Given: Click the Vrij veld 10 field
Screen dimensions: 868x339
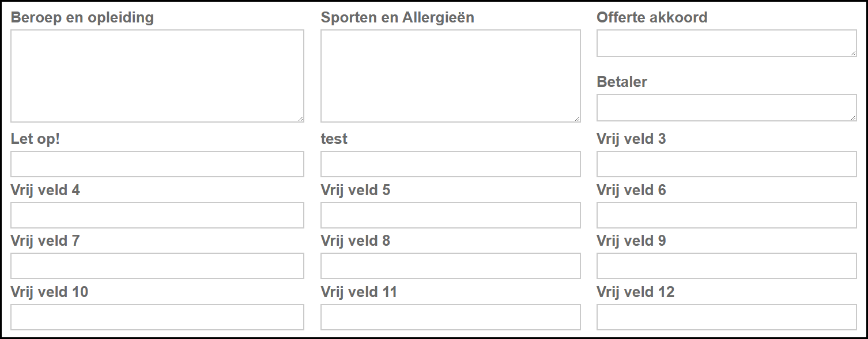Looking at the screenshot, I should pyautogui.click(x=157, y=317).
